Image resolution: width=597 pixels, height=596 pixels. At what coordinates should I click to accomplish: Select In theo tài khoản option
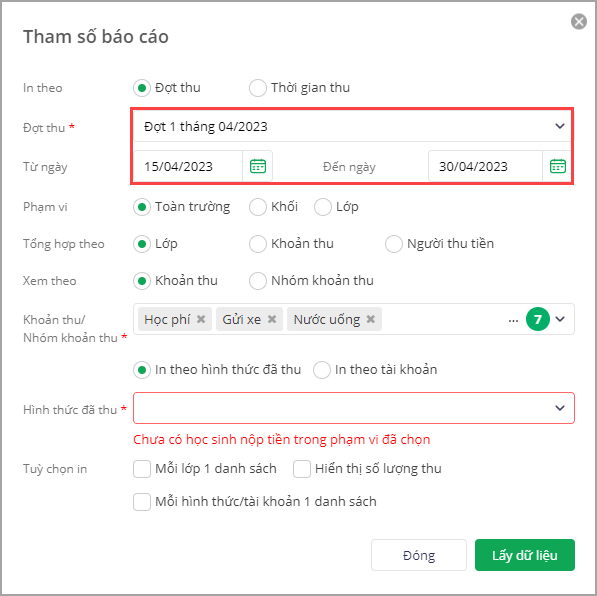[322, 370]
